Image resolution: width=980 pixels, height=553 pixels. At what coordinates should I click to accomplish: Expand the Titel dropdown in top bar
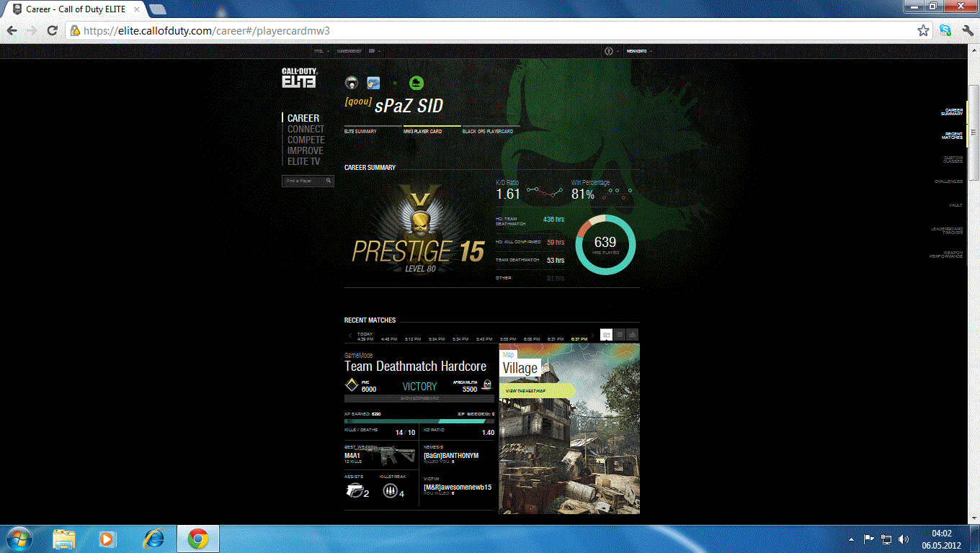tap(321, 51)
